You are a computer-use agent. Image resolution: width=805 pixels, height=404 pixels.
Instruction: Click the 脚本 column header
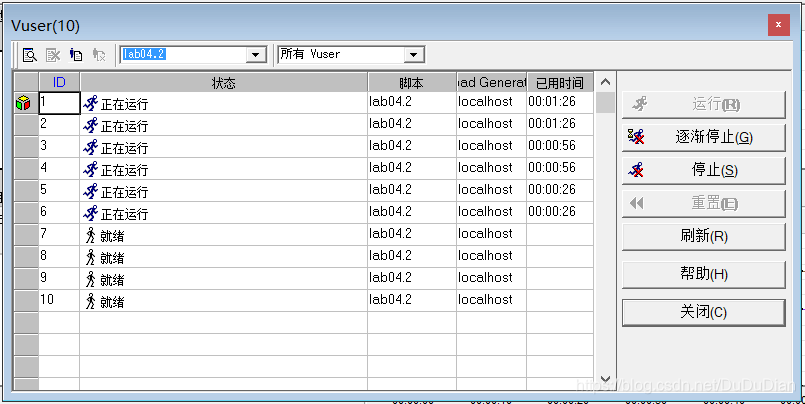click(412, 82)
